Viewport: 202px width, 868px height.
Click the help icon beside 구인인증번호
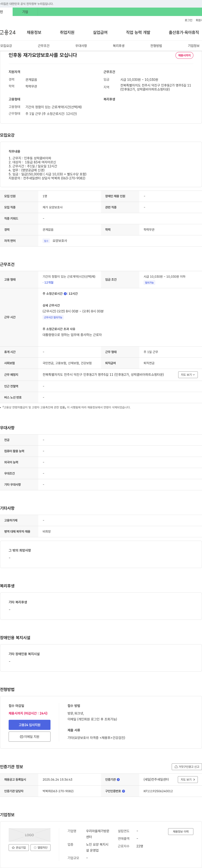[x=124, y=791]
